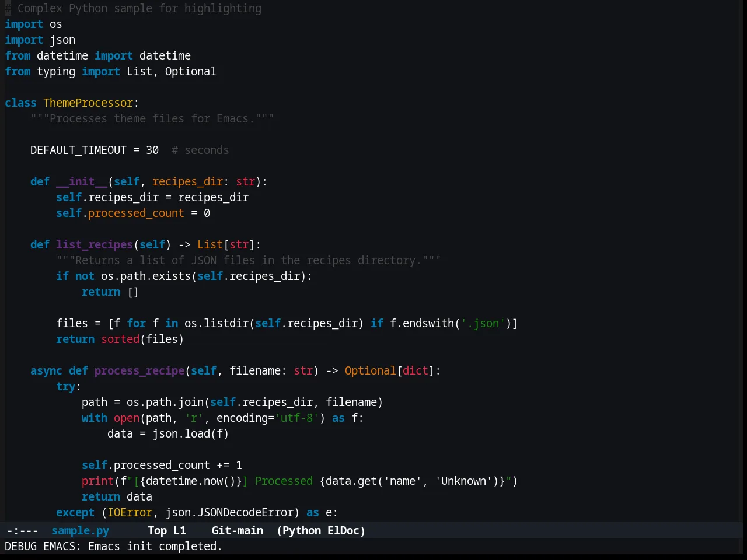Click the 'try:' keyword line
Image resolution: width=747 pixels, height=560 pixels.
[68, 386]
